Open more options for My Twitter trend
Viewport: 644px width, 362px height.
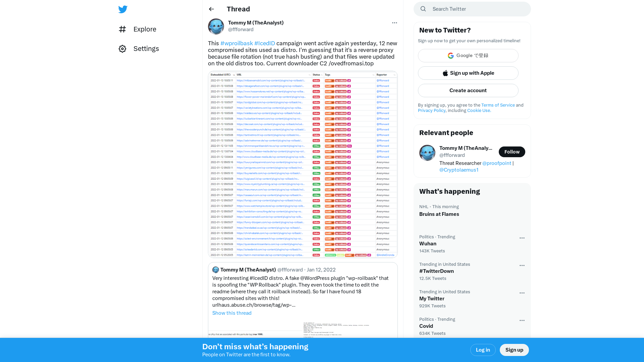point(522,293)
